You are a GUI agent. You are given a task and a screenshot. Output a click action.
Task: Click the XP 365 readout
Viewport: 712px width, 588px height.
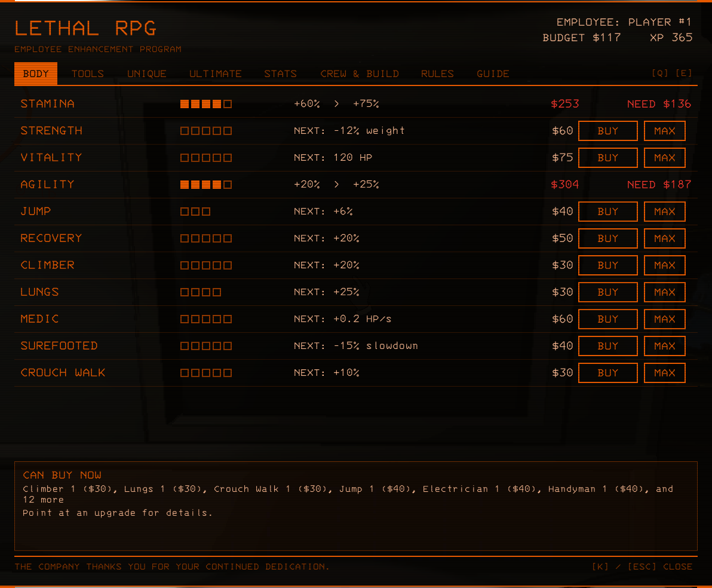[x=671, y=38]
